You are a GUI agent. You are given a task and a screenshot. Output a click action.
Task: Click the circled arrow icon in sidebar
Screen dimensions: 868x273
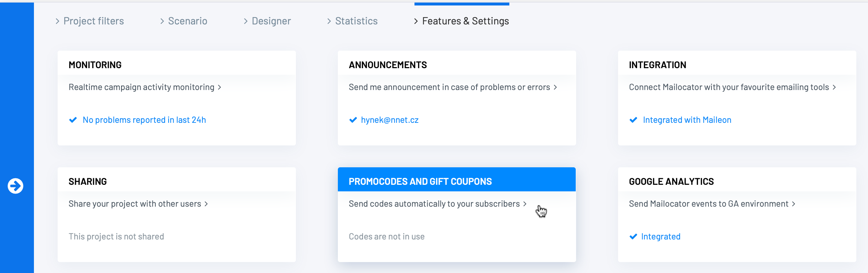click(15, 186)
